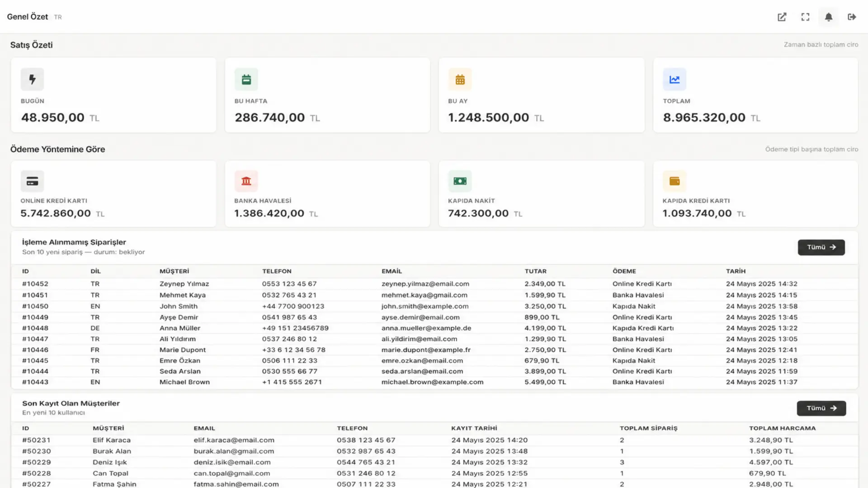The width and height of the screenshot is (868, 488).
Task: Select the Genel Özet page title
Action: (28, 17)
